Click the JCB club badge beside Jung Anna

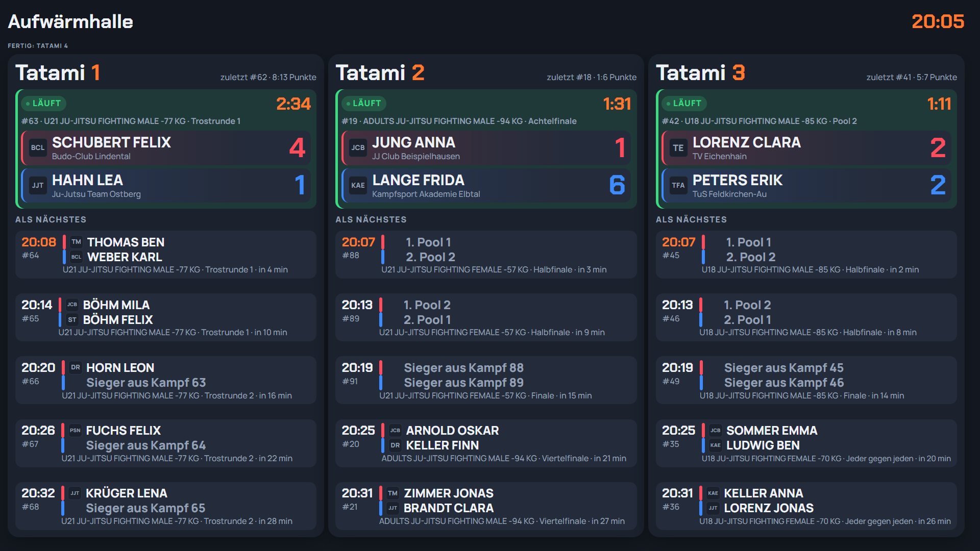(x=358, y=148)
